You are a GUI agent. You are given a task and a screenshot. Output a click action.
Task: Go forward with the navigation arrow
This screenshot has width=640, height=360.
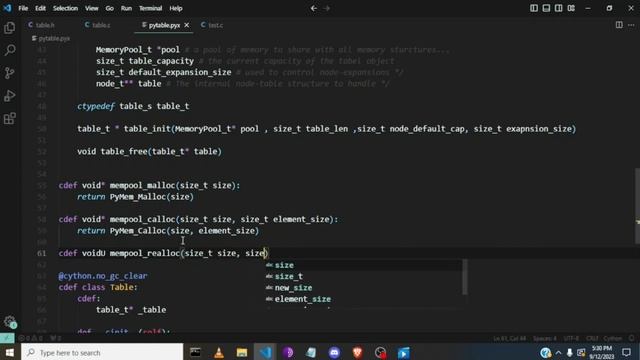pos(327,8)
